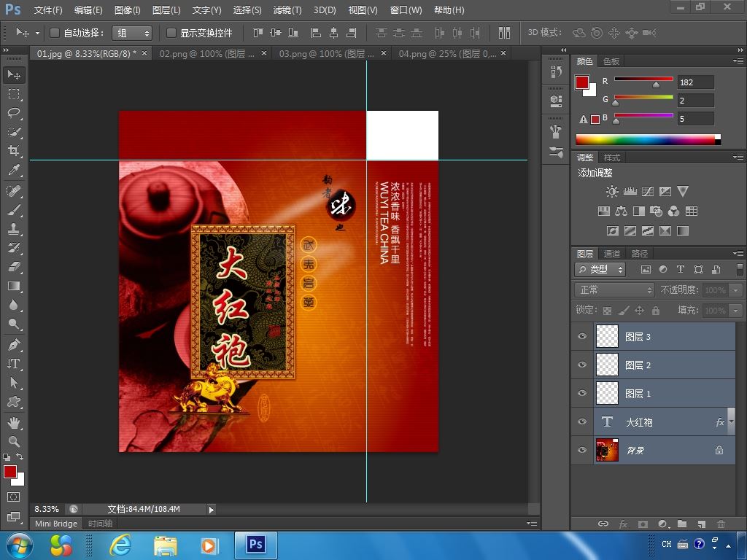Click the foreground color swatch in toolbox
This screenshot has height=560, width=747.
click(x=10, y=472)
